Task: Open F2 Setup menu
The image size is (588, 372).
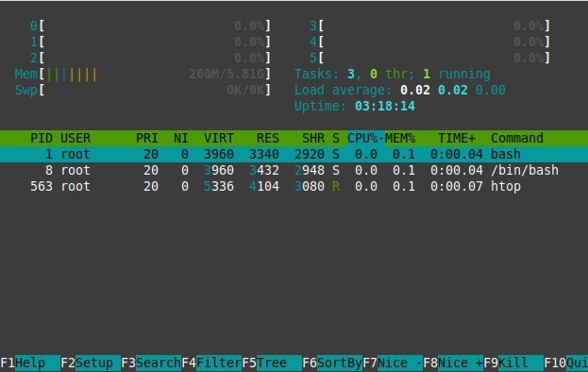Action: click(x=91, y=363)
